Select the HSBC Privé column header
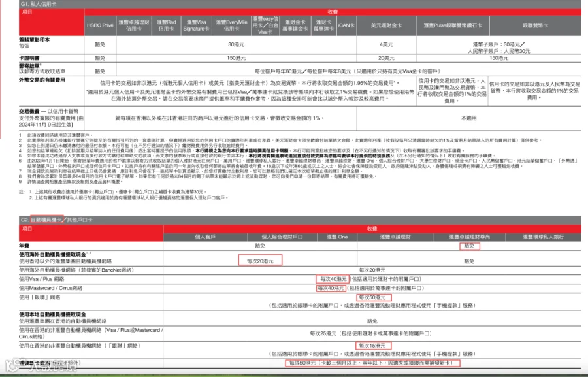 (x=100, y=25)
